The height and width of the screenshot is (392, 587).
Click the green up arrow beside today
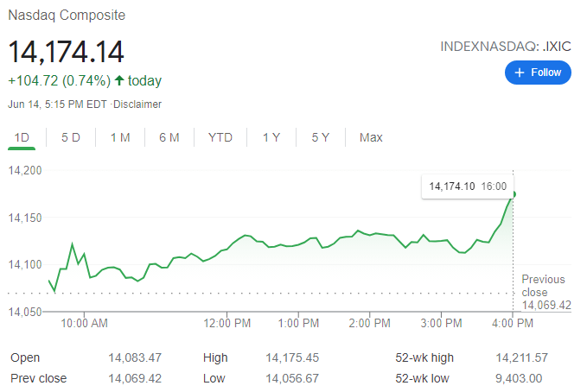119,81
